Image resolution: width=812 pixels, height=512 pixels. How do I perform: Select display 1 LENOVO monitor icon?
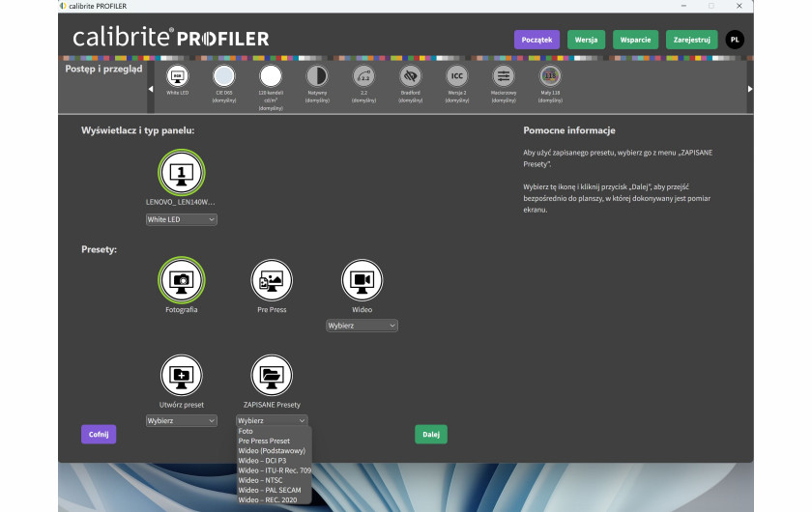coord(182,172)
